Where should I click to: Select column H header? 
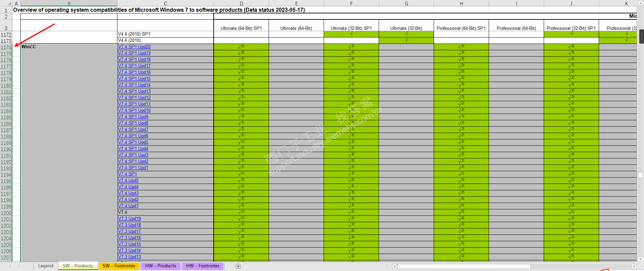tap(461, 3)
